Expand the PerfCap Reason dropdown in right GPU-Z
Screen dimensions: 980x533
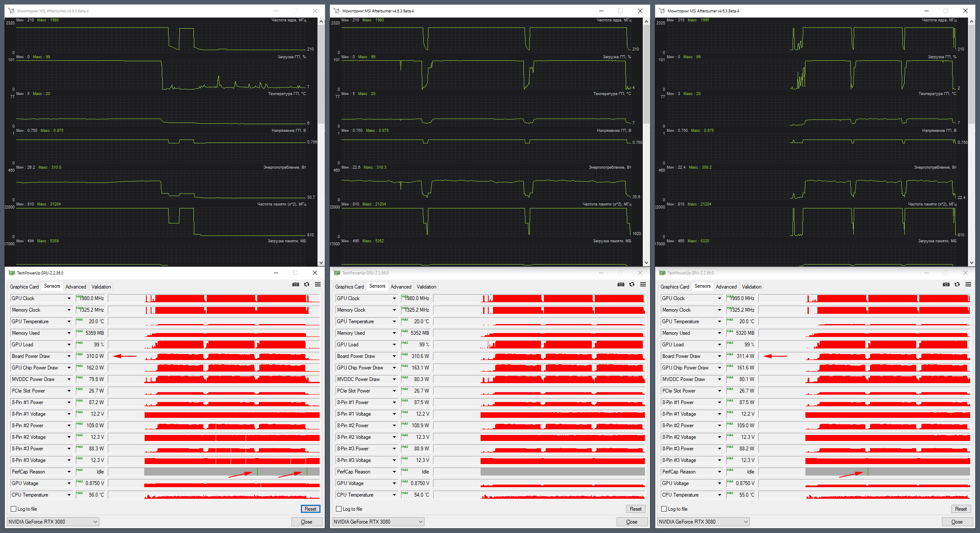point(719,472)
